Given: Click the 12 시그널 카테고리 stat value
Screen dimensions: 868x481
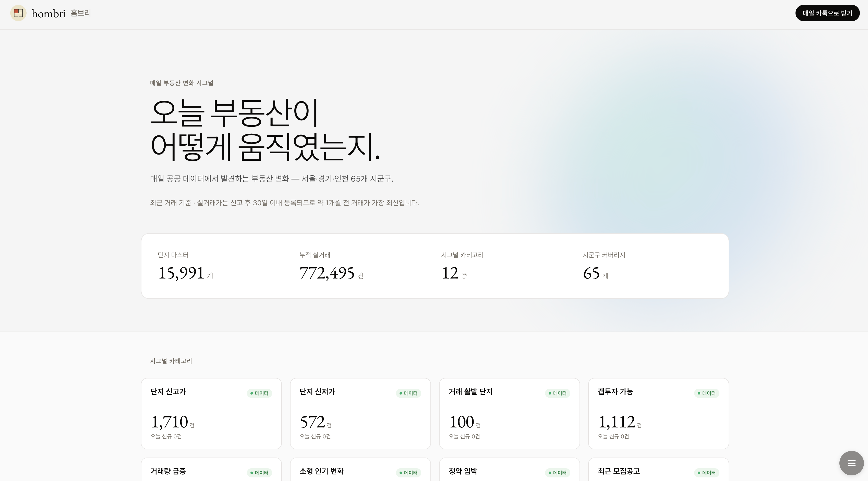Looking at the screenshot, I should tap(450, 273).
